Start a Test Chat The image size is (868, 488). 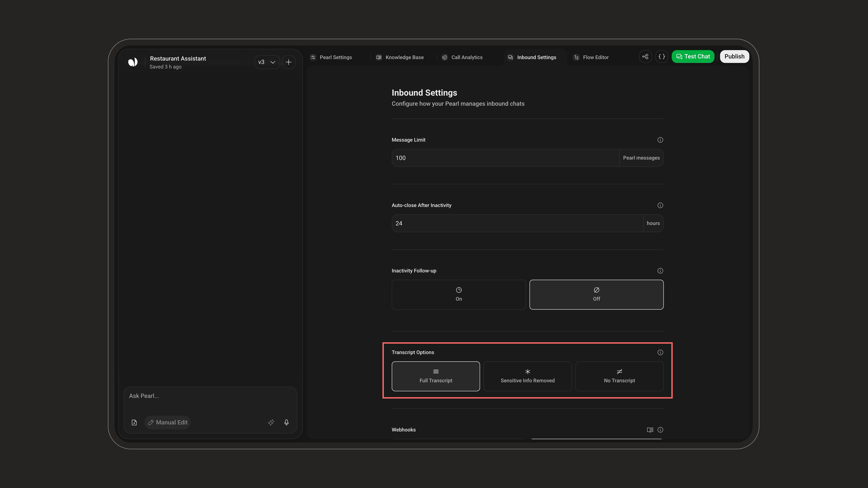click(x=693, y=57)
